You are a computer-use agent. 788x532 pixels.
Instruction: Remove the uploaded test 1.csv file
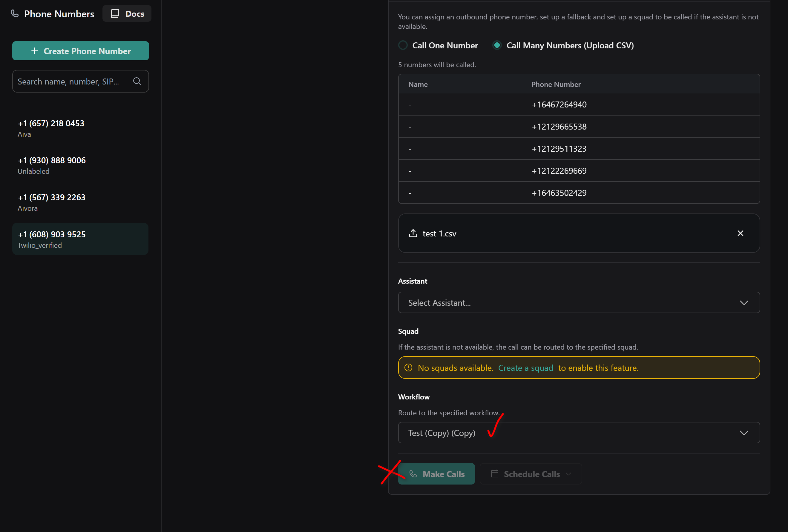click(740, 233)
